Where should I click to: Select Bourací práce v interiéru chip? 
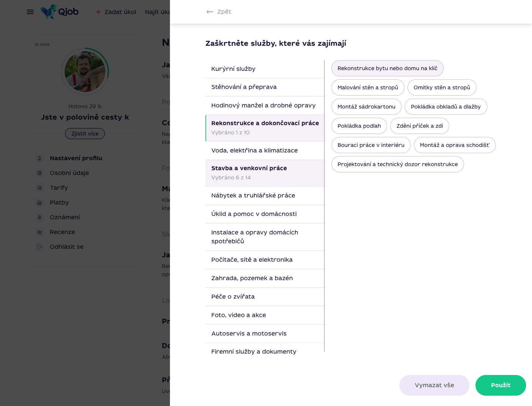(x=371, y=145)
